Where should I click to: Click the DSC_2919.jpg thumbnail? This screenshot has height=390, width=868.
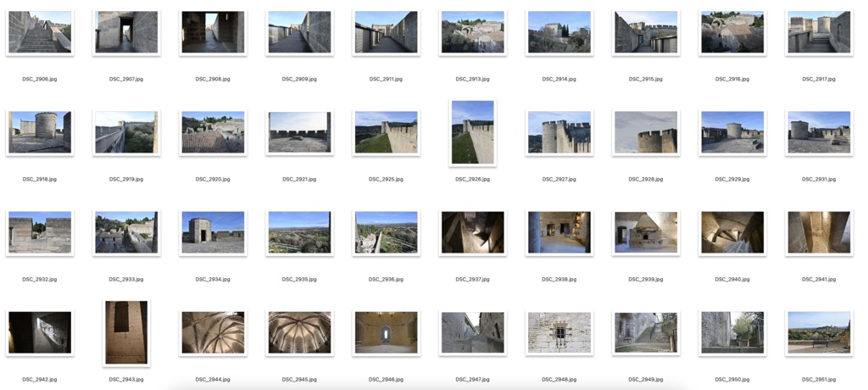click(x=126, y=132)
